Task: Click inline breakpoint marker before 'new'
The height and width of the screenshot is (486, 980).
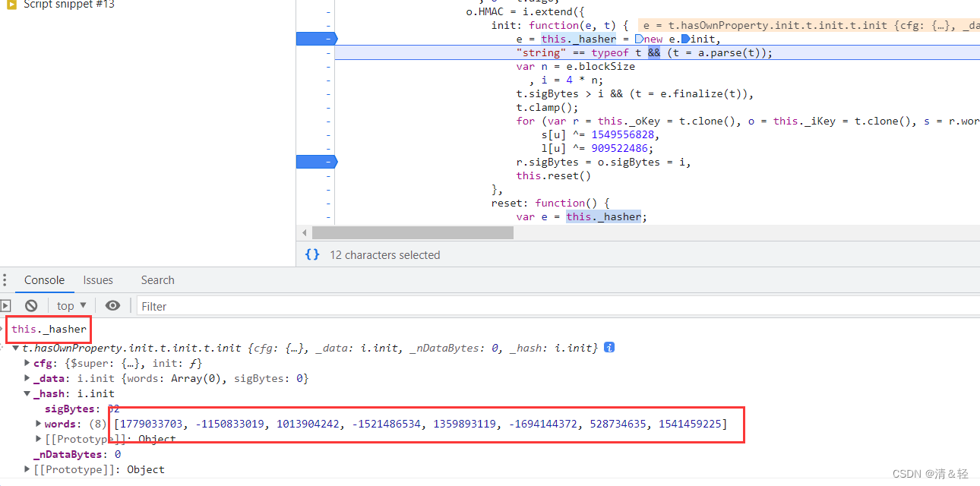Action: [x=639, y=39]
